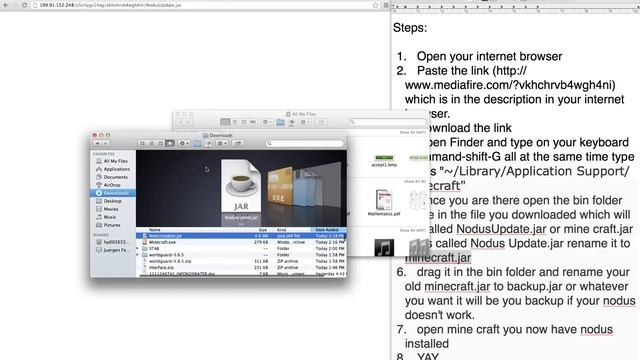
Task: Select the Minecraft.exe file row
Action: (241, 242)
